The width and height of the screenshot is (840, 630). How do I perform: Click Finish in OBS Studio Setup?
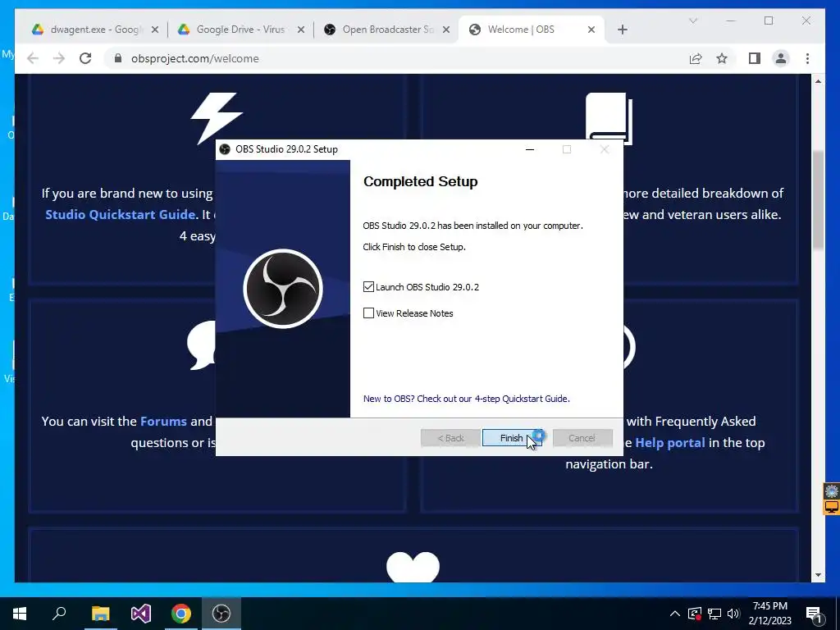512,438
